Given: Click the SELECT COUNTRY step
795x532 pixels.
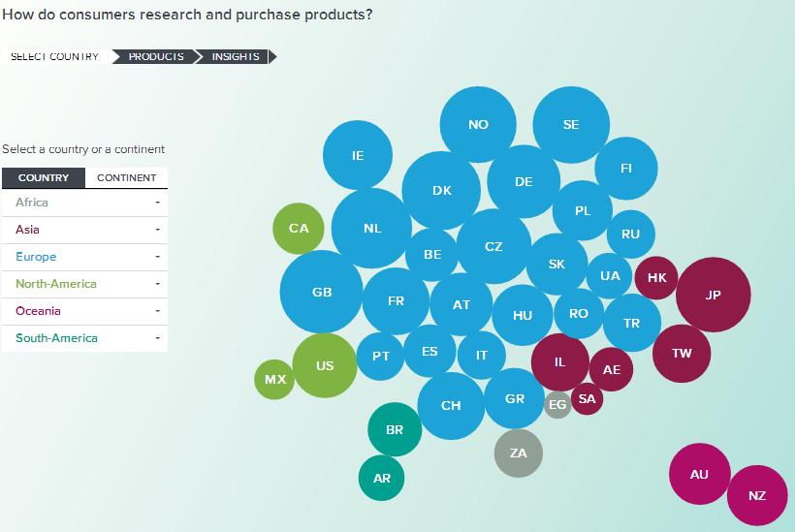Looking at the screenshot, I should pos(55,56).
